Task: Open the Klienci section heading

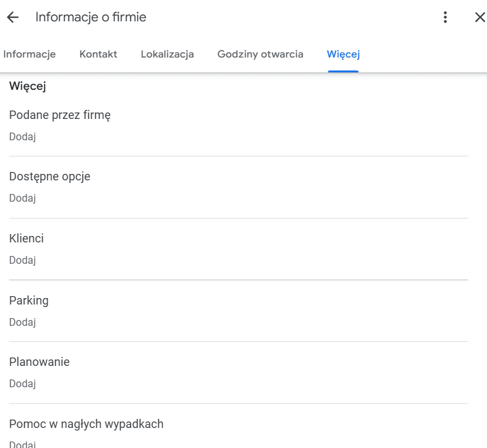Action: pyautogui.click(x=26, y=239)
